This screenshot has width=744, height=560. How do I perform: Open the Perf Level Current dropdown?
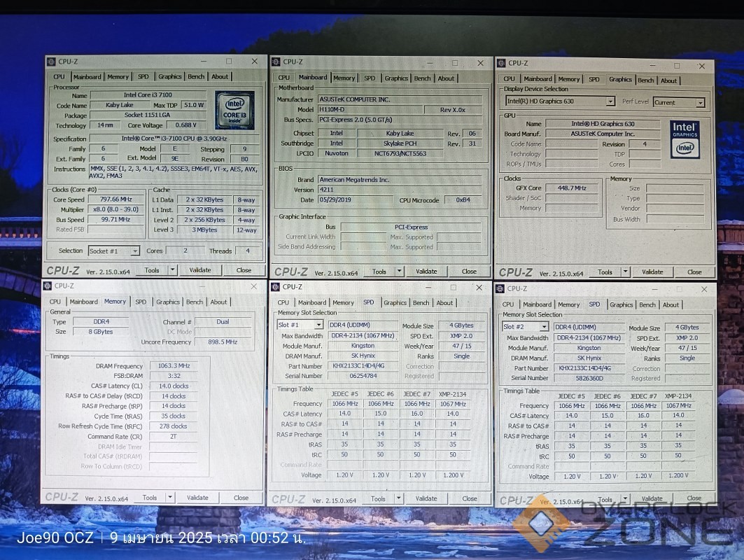tap(699, 102)
